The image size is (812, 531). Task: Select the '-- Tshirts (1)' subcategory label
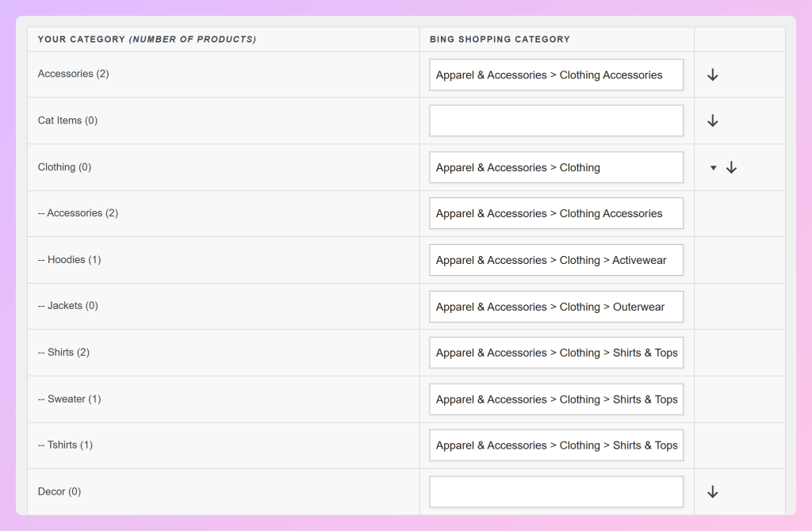click(65, 445)
